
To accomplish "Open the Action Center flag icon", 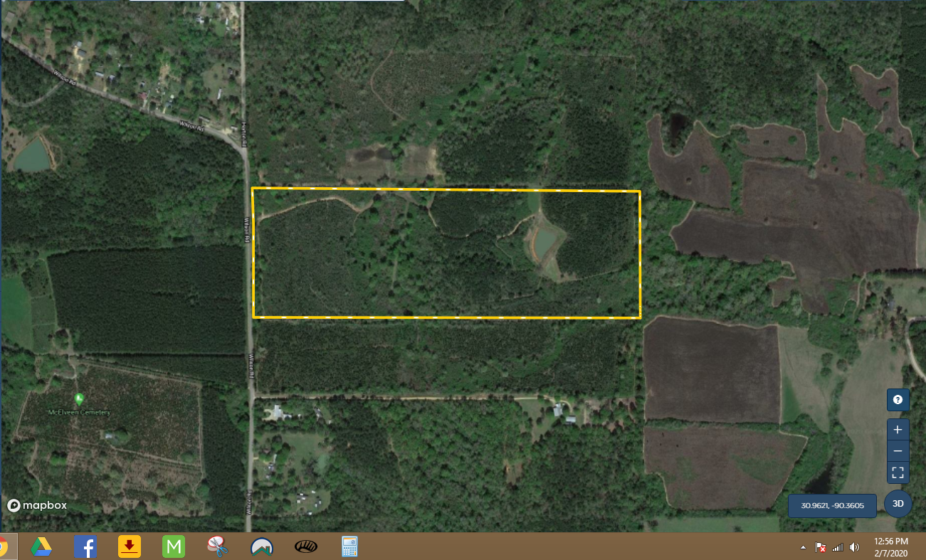I will (x=821, y=547).
